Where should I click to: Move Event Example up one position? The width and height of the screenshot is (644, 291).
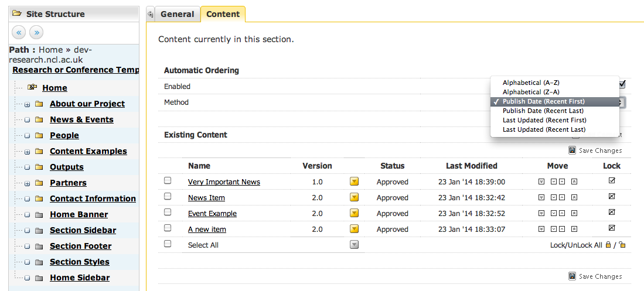tap(561, 214)
